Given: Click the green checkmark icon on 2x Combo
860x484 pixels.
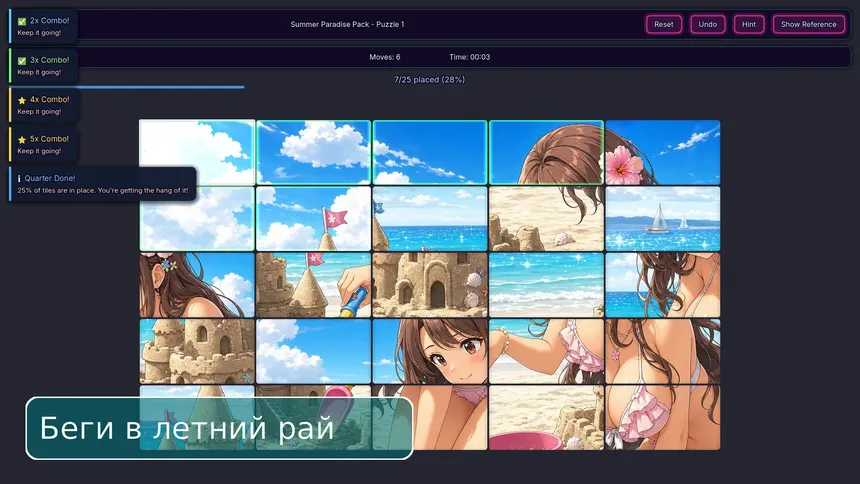Looking at the screenshot, I should [x=22, y=21].
